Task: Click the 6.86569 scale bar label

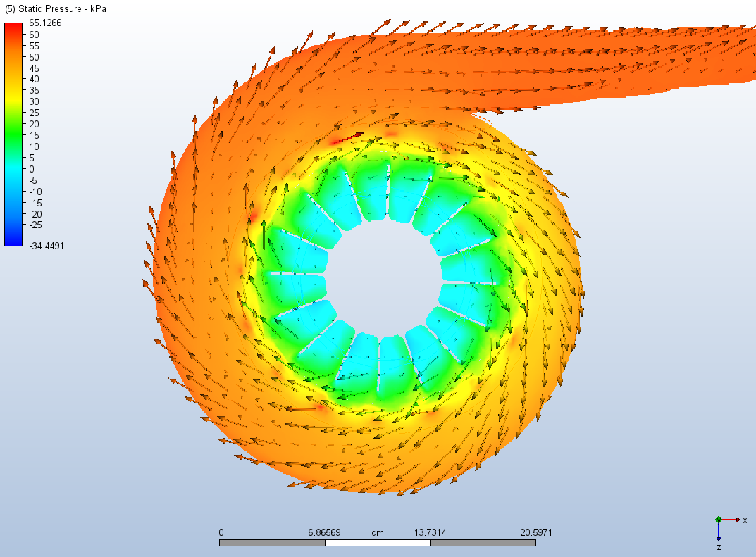Action: pos(324,533)
